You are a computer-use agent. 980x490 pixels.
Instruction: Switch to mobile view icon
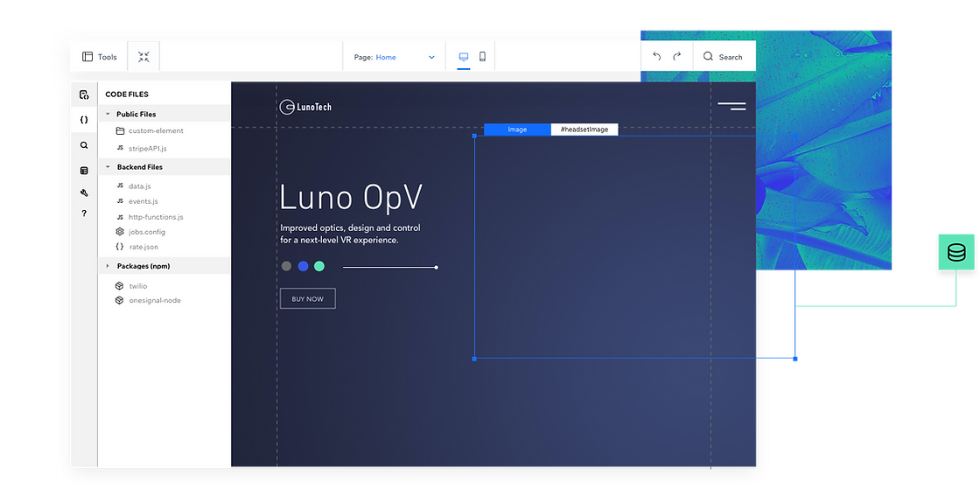click(482, 57)
